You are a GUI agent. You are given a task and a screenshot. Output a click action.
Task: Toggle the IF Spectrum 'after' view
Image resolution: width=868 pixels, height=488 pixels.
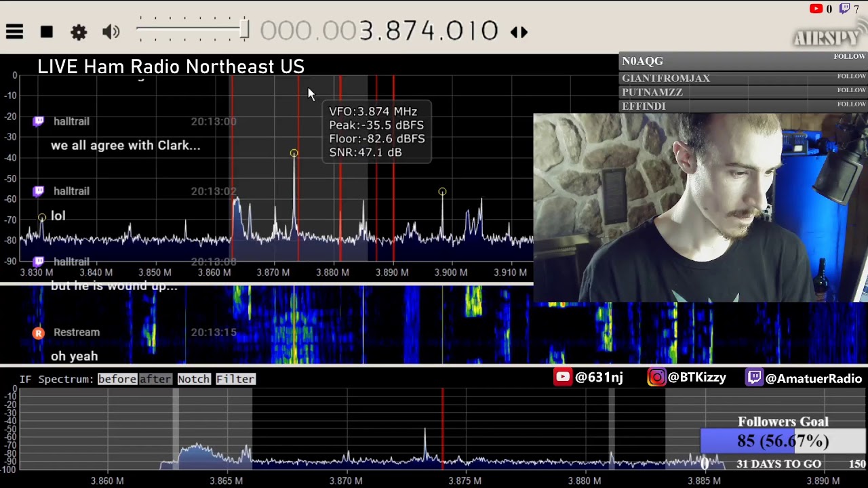point(155,379)
